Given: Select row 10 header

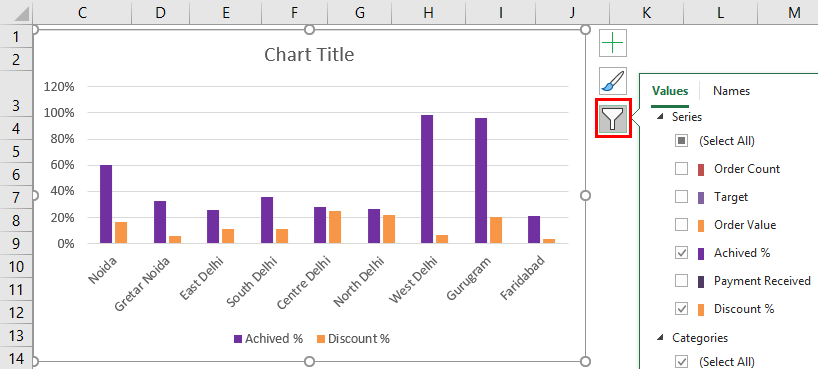Looking at the screenshot, I should (16, 267).
